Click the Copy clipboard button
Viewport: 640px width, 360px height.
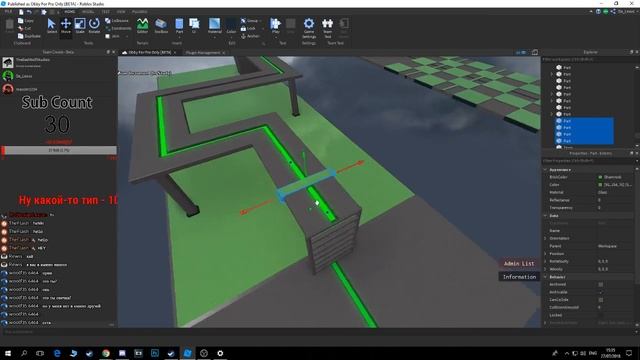click(x=26, y=20)
